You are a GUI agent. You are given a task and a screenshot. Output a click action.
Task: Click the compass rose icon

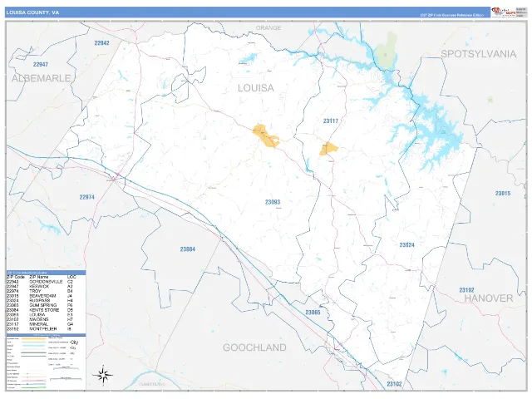[x=103, y=375]
